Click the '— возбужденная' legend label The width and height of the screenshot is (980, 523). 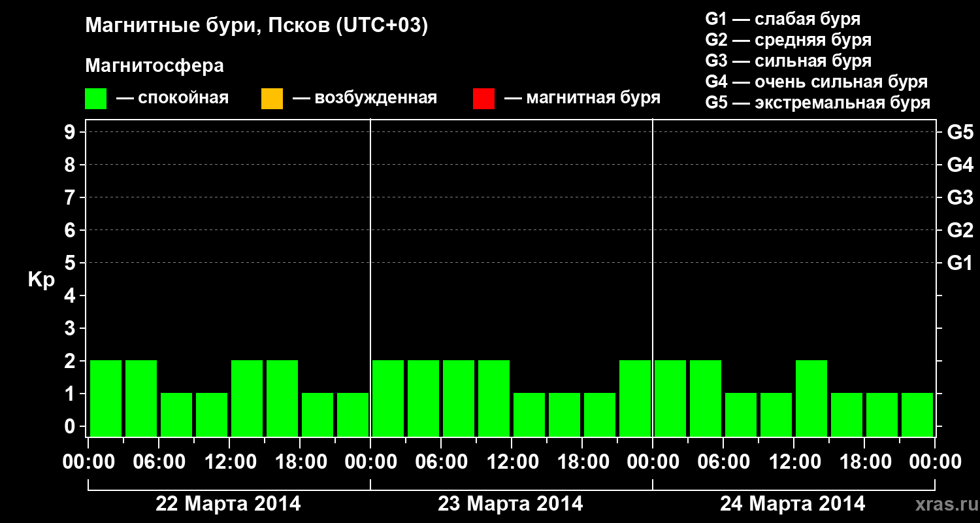coord(365,98)
